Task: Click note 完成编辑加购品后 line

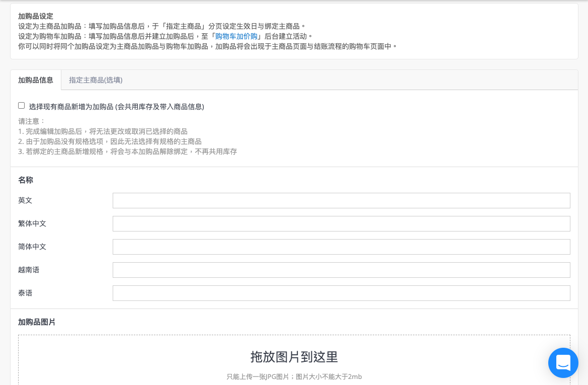Action: coord(103,131)
